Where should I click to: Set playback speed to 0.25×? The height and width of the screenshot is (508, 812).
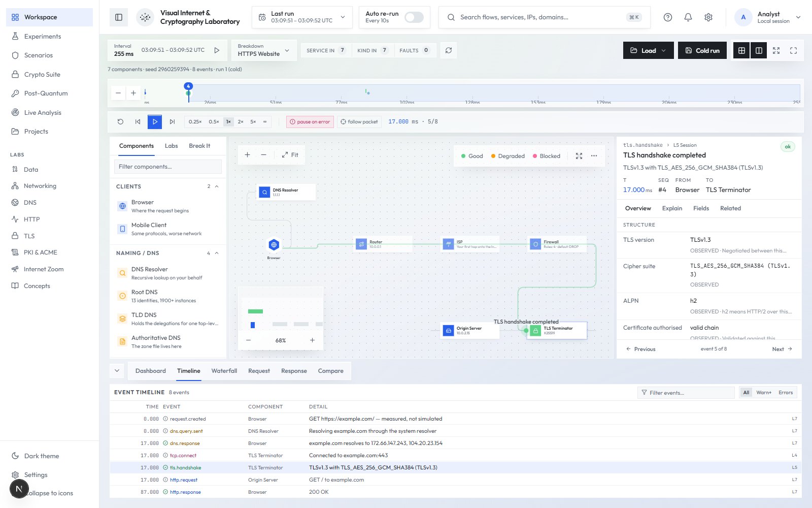point(195,122)
